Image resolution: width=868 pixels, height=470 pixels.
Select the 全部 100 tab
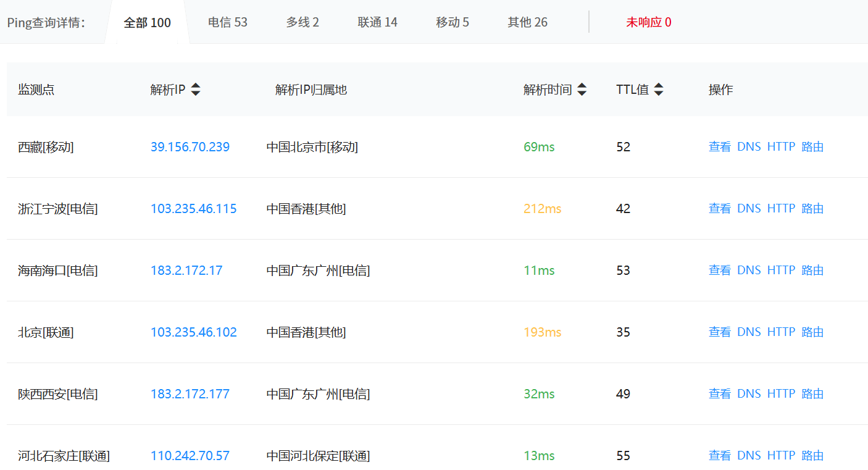pos(148,23)
